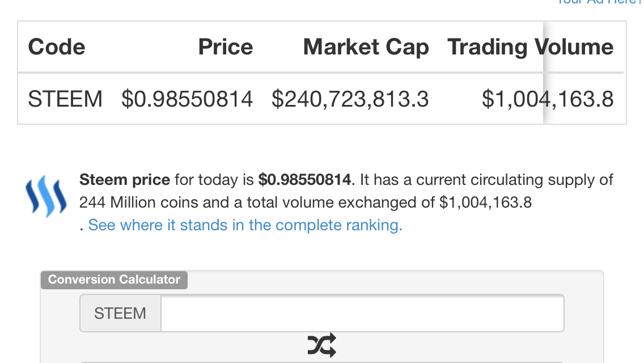Click the Market Cap column header
Image resolution: width=644 pixels, height=363 pixels.
coord(366,47)
